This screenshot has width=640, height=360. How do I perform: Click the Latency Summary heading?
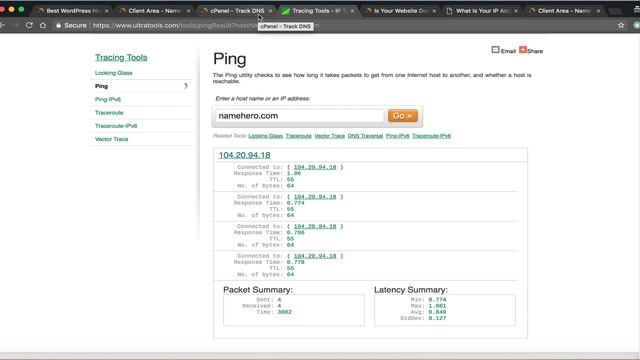tap(411, 290)
